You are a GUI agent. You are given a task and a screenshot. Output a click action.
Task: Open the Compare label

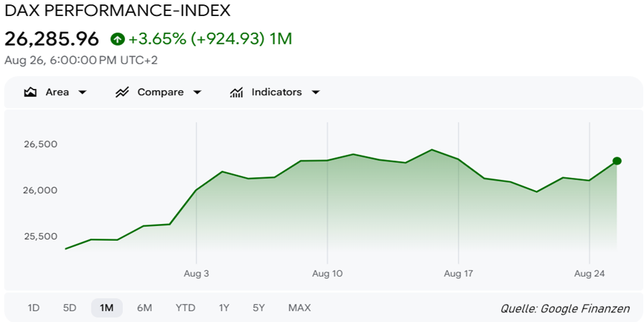pyautogui.click(x=160, y=92)
